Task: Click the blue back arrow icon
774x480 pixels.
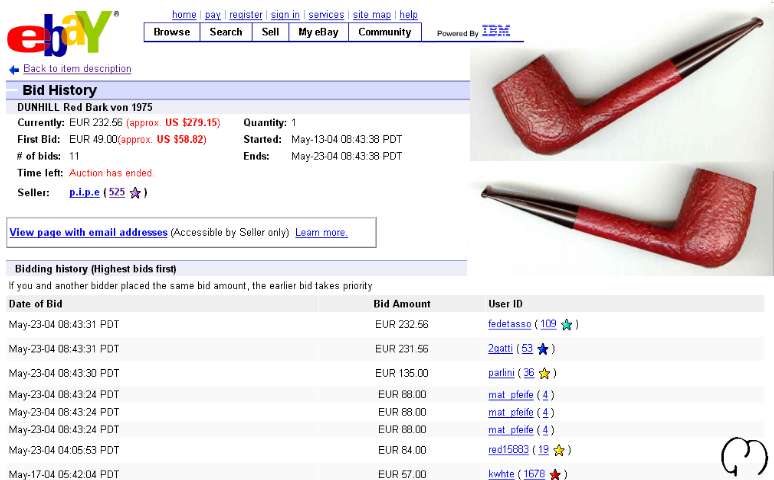Action: coord(14,70)
